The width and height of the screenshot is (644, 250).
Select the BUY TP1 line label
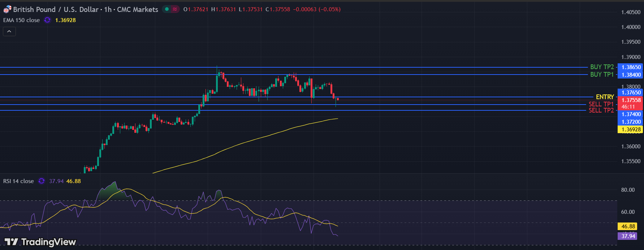point(602,74)
